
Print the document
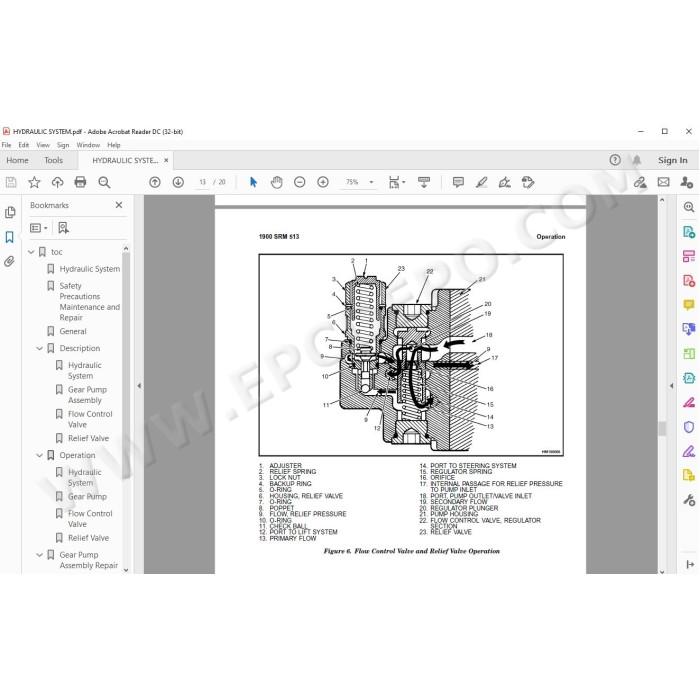(x=80, y=182)
